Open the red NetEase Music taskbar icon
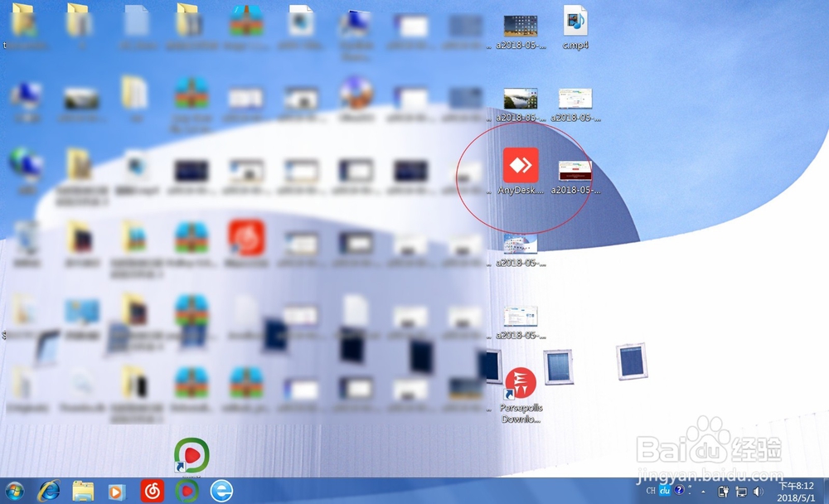Image resolution: width=829 pixels, height=504 pixels. (153, 492)
